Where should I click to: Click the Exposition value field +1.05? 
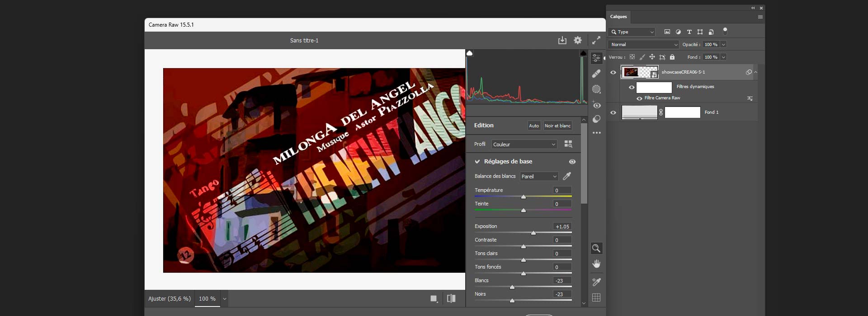pos(562,227)
